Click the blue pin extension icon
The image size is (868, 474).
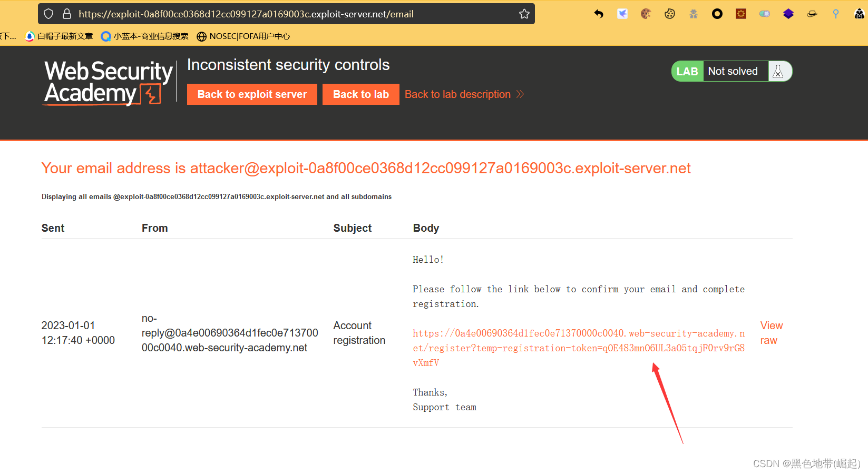pyautogui.click(x=836, y=14)
